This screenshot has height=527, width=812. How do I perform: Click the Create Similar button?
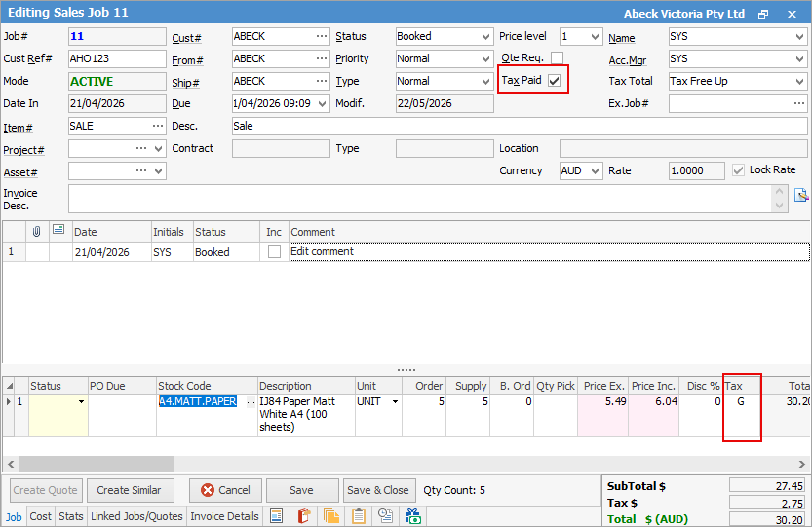pos(129,490)
